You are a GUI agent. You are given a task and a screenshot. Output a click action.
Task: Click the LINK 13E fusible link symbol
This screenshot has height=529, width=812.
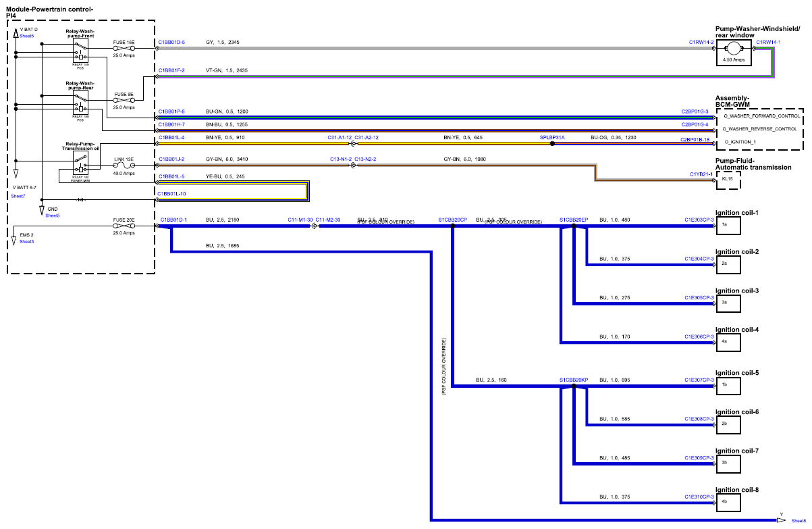click(x=124, y=167)
